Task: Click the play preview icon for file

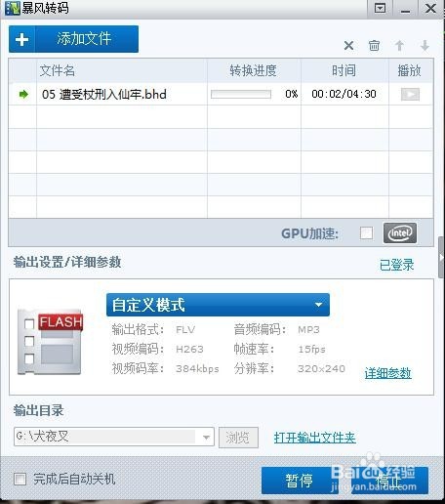Action: point(410,95)
